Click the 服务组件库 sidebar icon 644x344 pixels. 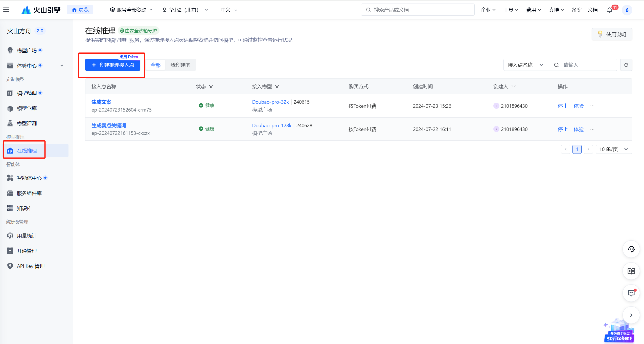pos(10,193)
